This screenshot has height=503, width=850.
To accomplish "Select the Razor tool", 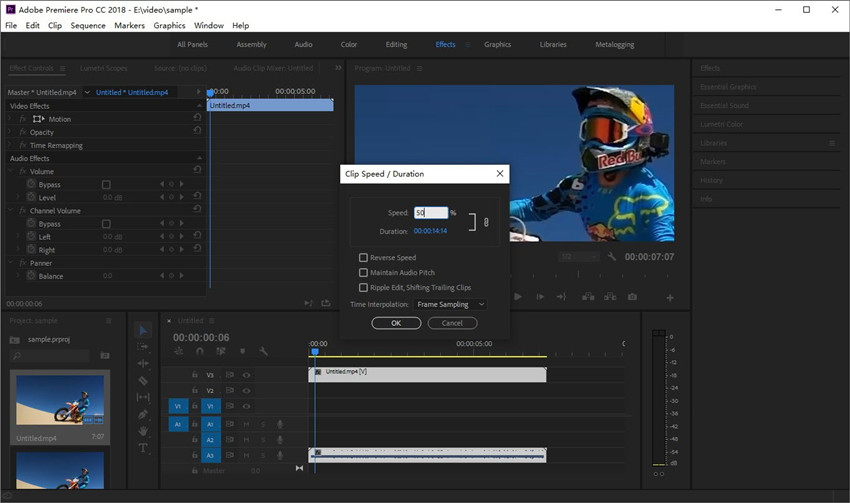I will coord(143,381).
